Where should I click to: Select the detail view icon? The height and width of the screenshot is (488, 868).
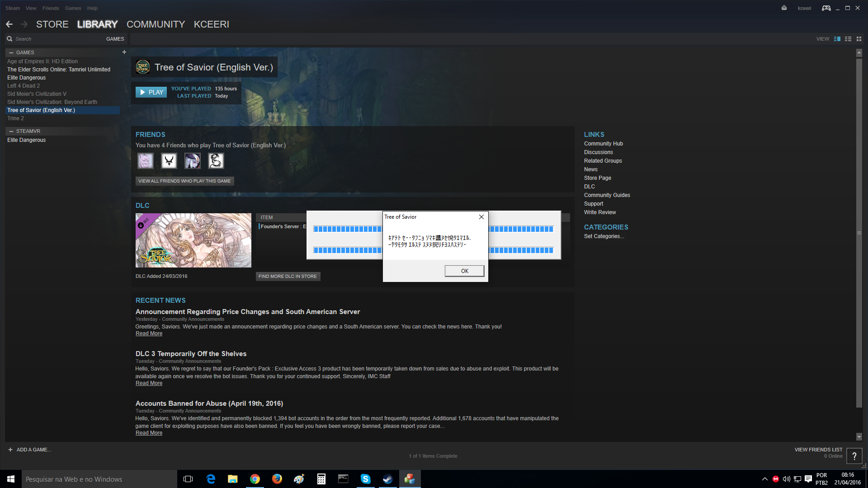click(x=837, y=39)
